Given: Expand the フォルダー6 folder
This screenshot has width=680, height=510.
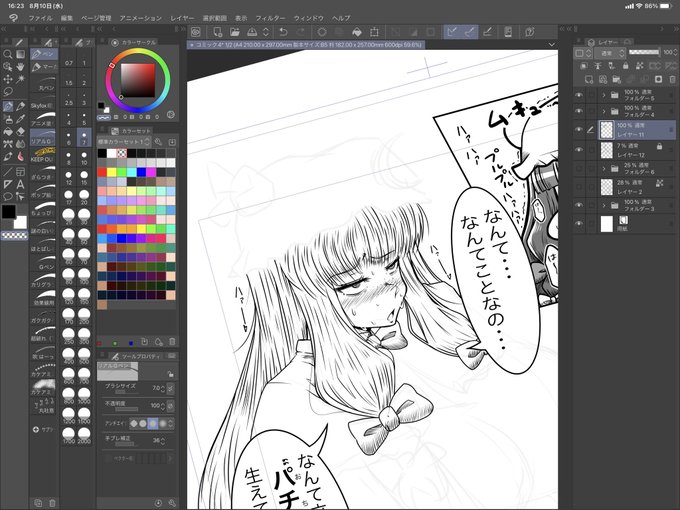Looking at the screenshot, I should [604, 168].
